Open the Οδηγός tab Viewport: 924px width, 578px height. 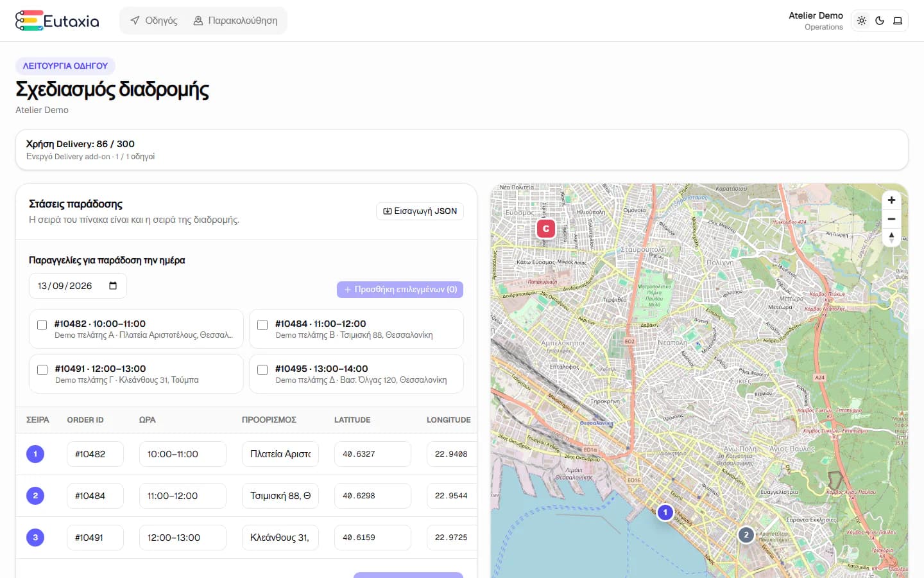(x=154, y=21)
